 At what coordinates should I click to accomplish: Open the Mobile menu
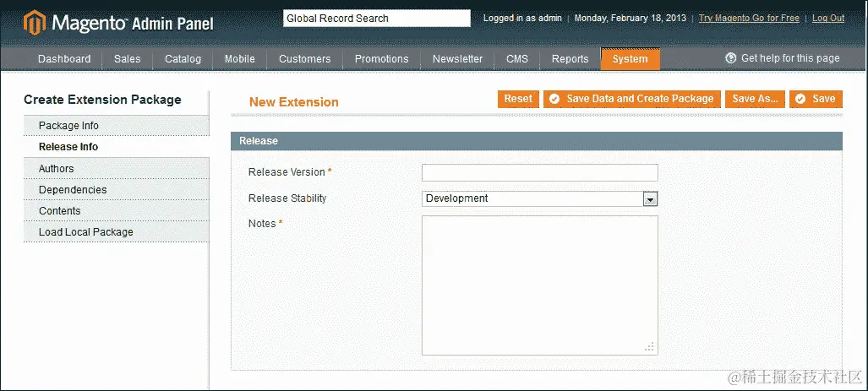240,58
